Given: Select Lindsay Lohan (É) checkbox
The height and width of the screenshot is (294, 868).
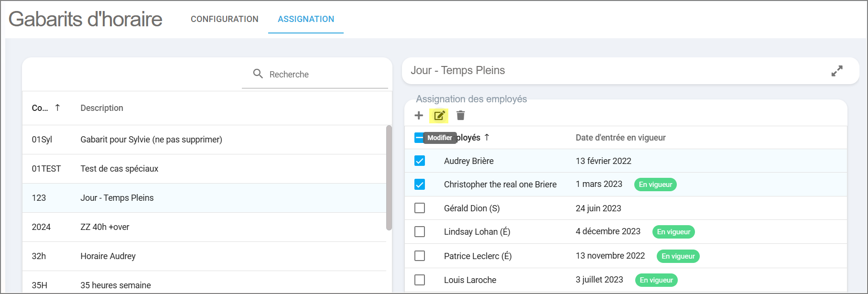Looking at the screenshot, I should point(420,231).
